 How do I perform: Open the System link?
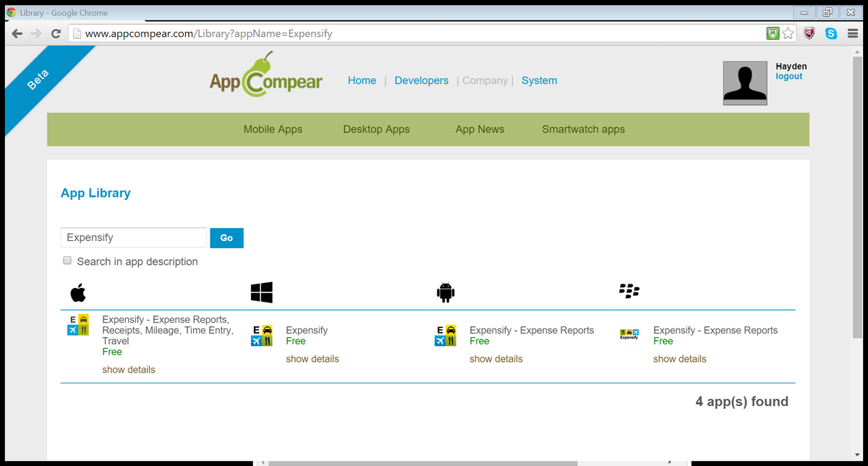coord(540,80)
